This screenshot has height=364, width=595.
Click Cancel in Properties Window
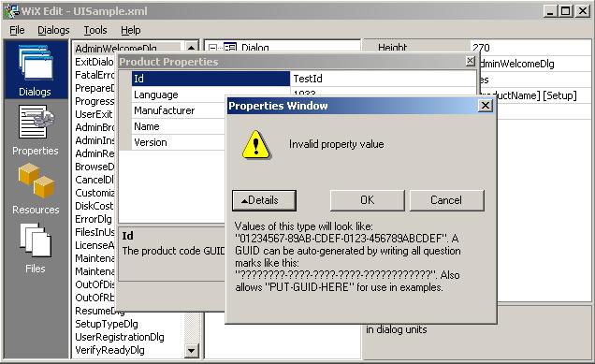[x=446, y=200]
